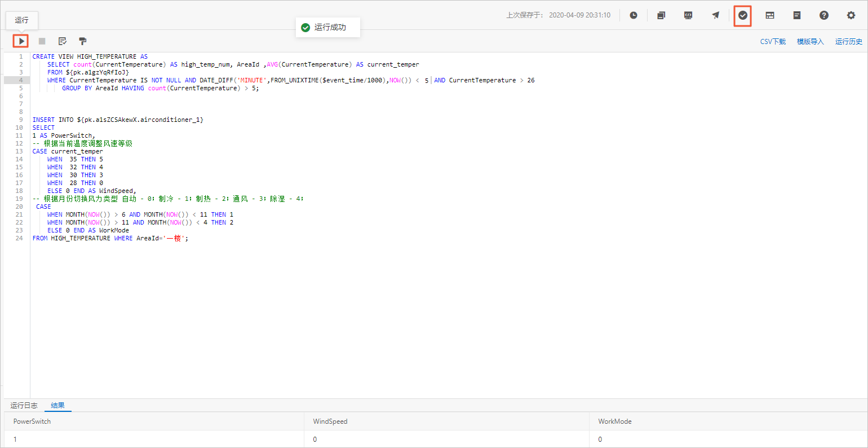Click the 'ELSE 0 END AS WindSpeed,' line
Viewport: 868px width, 448px height.
(x=92, y=191)
